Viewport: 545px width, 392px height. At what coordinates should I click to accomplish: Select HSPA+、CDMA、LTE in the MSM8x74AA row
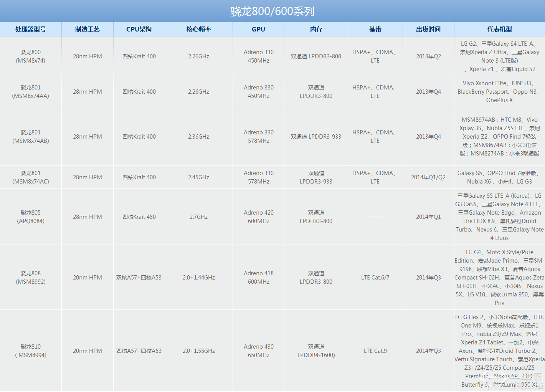tap(375, 92)
